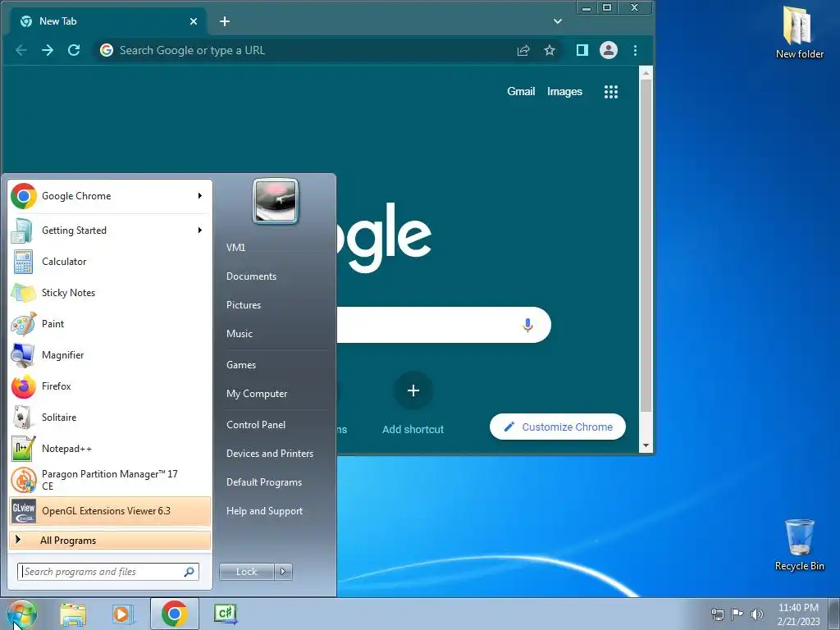Click the taskbar clock showing 11:40 PM

(x=798, y=614)
